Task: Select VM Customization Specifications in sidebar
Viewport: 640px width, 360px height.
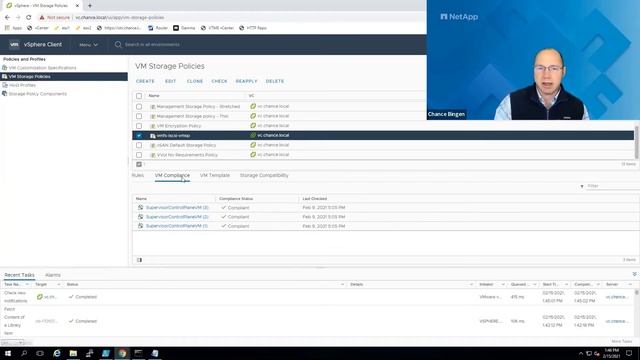Action: (x=42, y=68)
